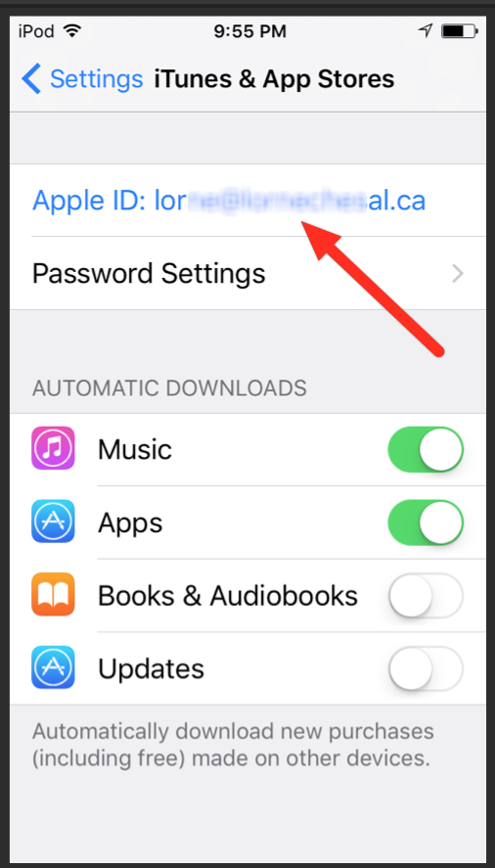This screenshot has width=495, height=868.
Task: Tap the Wi-Fi status icon
Action: click(71, 31)
